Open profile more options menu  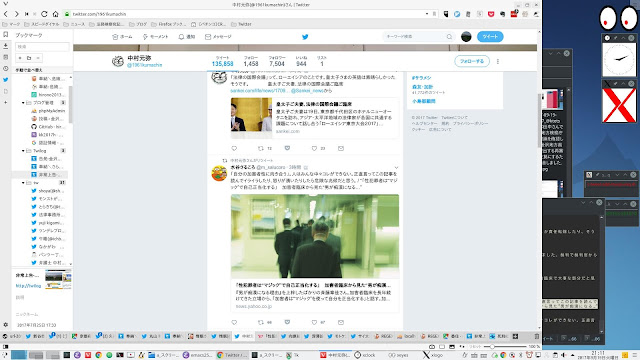(498, 61)
